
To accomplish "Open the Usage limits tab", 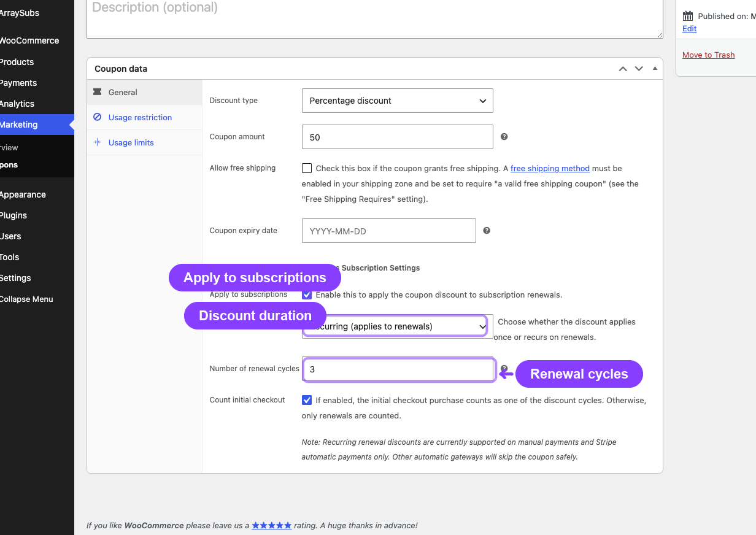I will [144, 142].
